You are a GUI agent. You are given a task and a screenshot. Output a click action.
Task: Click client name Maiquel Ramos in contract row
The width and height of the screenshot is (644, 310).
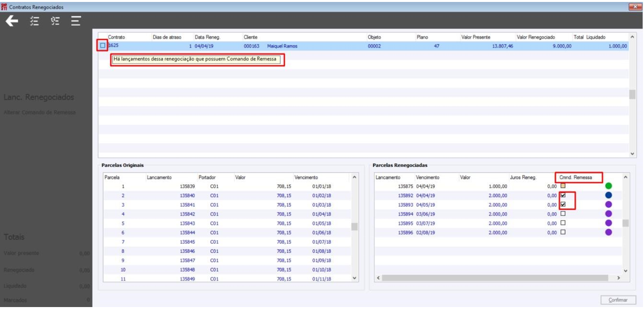click(282, 46)
